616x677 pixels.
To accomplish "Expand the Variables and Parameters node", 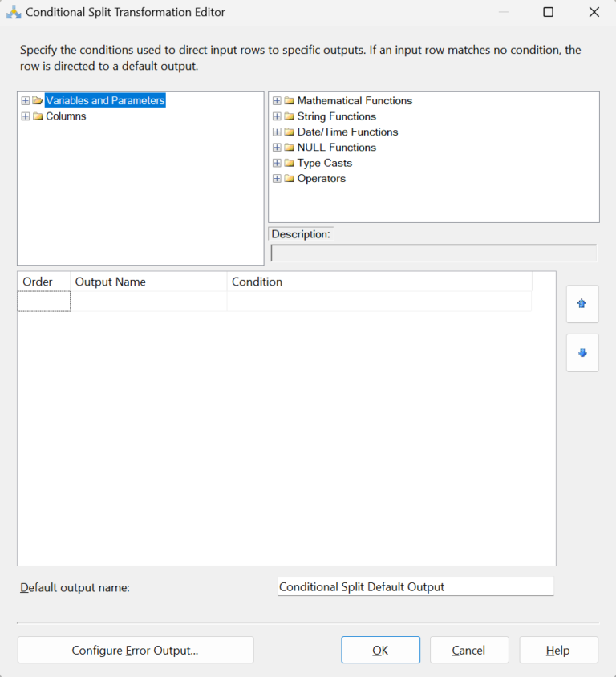I will 25,100.
